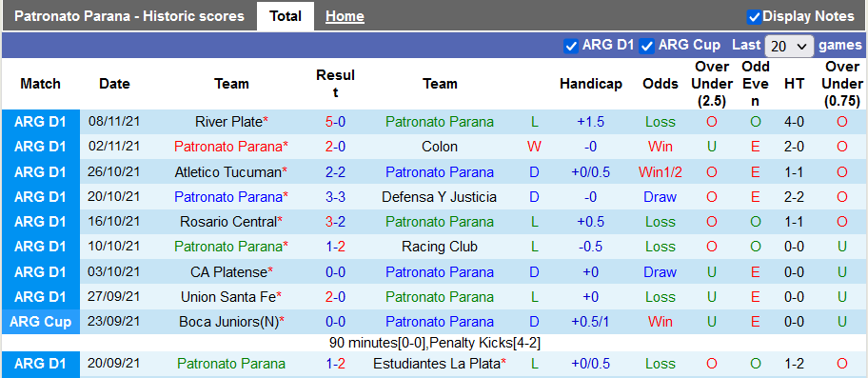
Task: Open Boca Juniors(N) team link
Action: pyautogui.click(x=227, y=322)
